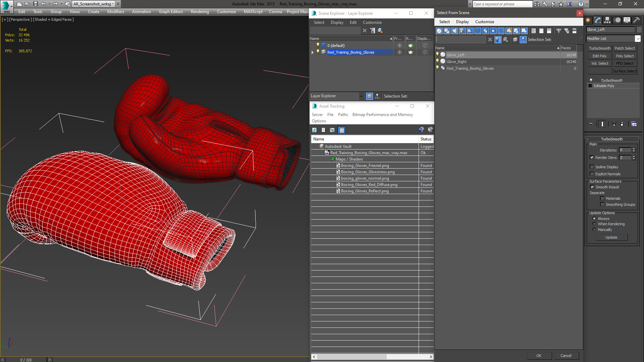Open the Rendering menu
Image resolution: width=644 pixels, height=362 pixels.
[200, 12]
